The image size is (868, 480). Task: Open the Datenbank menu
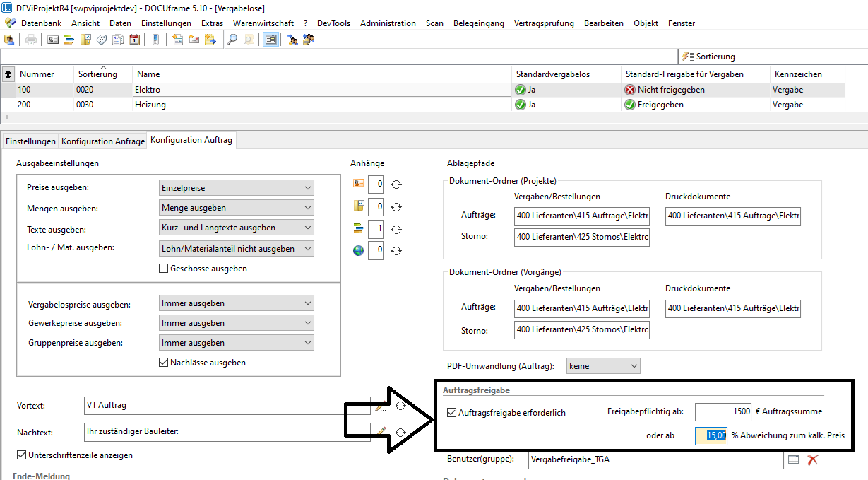(41, 23)
